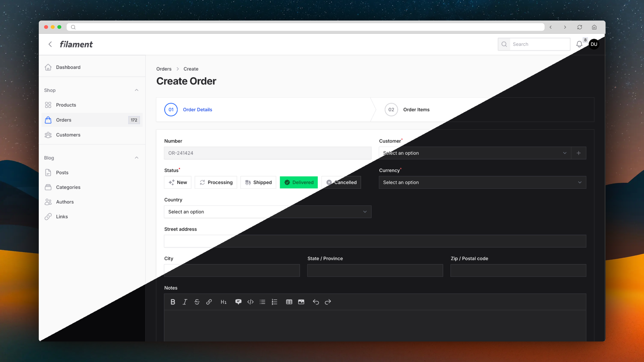Collapse the Shop sidebar group
This screenshot has height=362, width=644.
[x=137, y=90]
